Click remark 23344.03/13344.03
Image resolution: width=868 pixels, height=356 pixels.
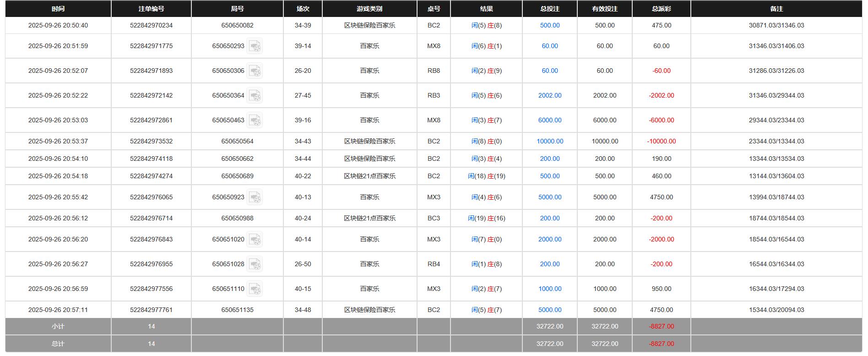pos(776,141)
